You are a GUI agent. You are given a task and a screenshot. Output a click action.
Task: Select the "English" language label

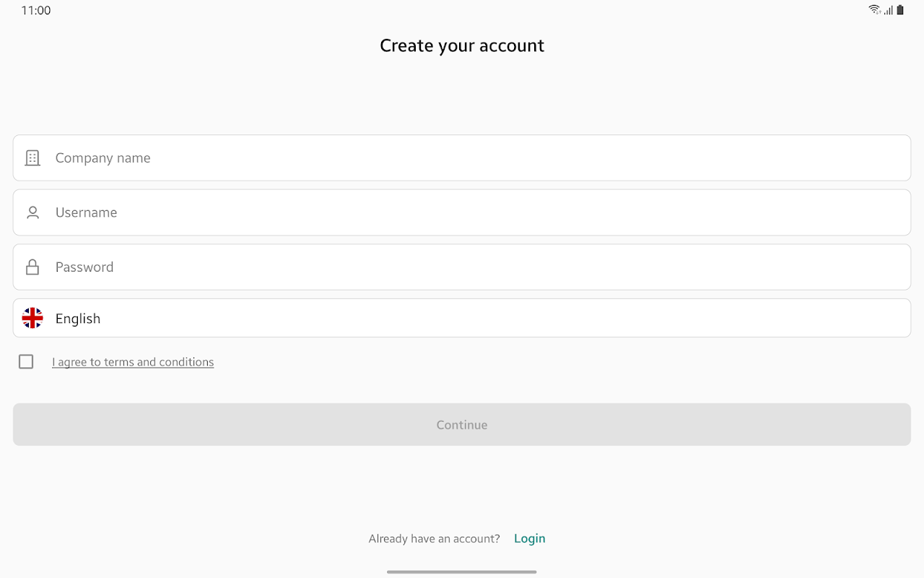tap(78, 319)
